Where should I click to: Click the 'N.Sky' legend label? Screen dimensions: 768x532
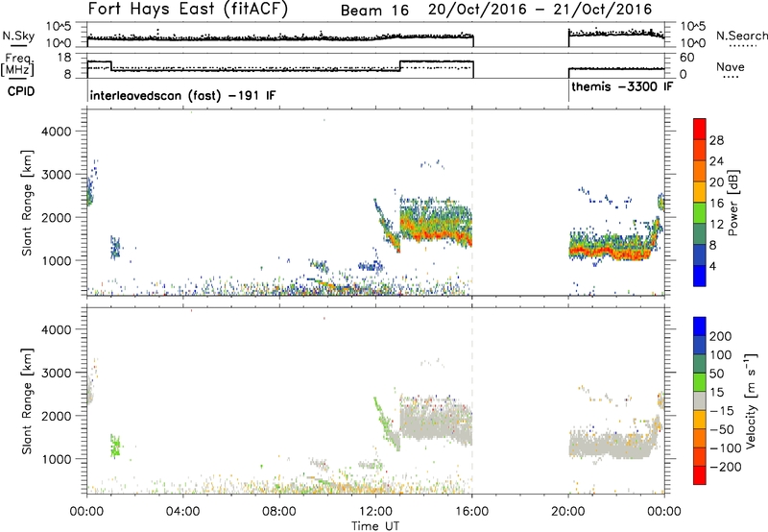point(18,36)
